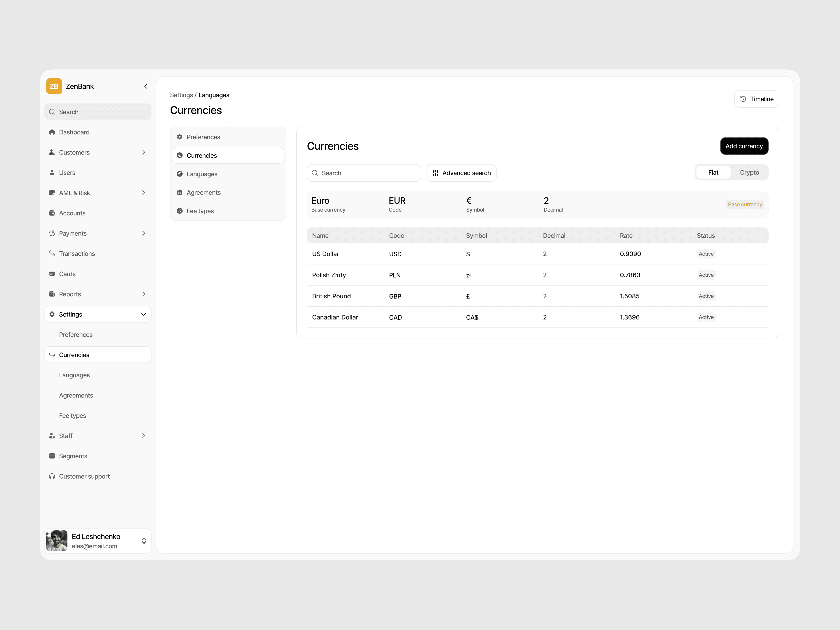Collapse the sidebar with the arrow icon
This screenshot has height=630, width=840.
[145, 86]
